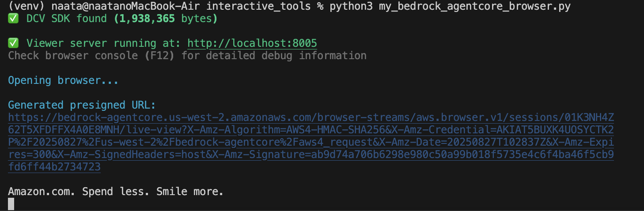Click the "Amazon.com. Spend less. Smile more." output
Viewport: 644px width, 211px height.
pos(116,192)
